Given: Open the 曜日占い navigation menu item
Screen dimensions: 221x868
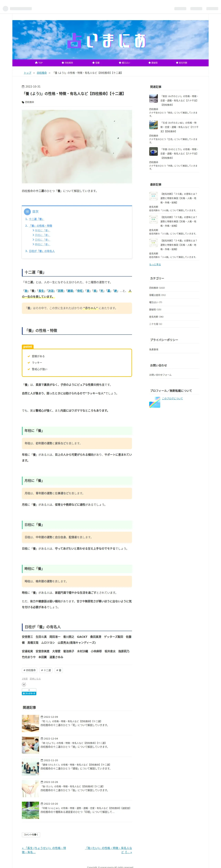Looking at the screenshot, I should click(124, 63).
